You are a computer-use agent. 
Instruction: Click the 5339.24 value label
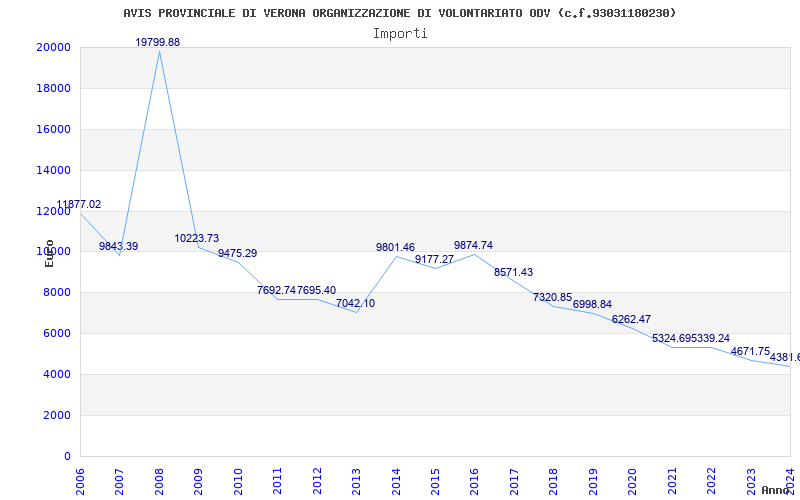coord(711,338)
